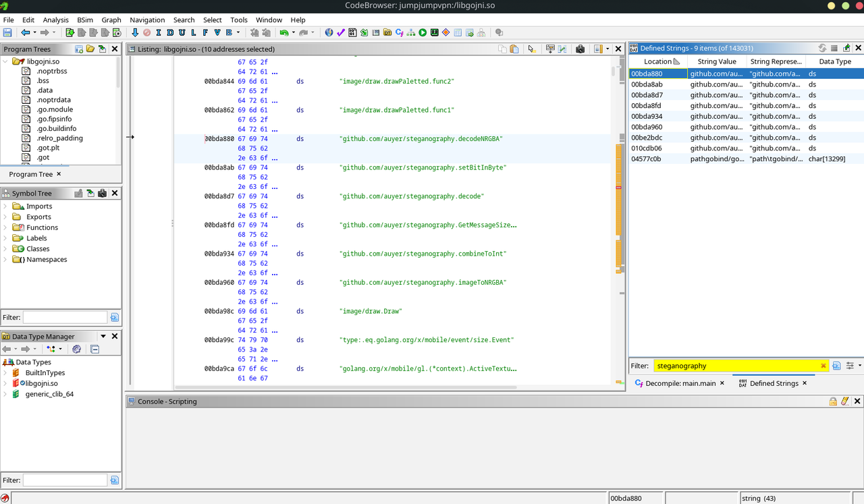Click the 'B' next bookmark navigation icon
Viewport: 864px width, 504px height.
pos(229,32)
